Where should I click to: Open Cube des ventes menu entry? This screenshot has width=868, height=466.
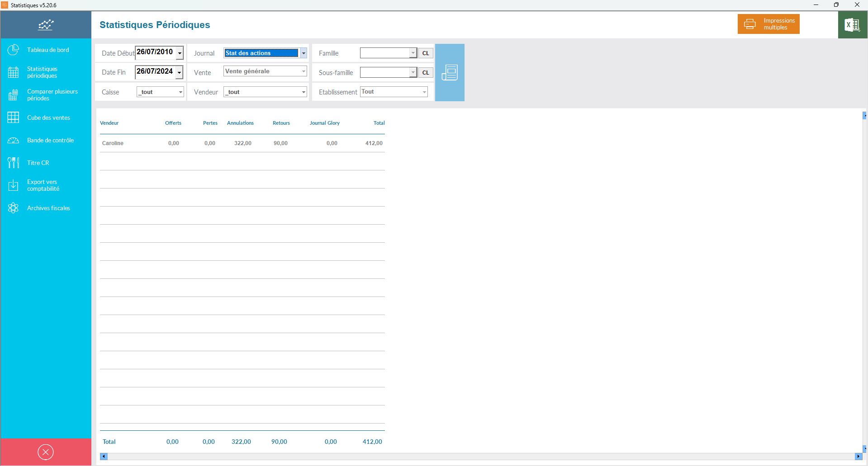click(48, 118)
